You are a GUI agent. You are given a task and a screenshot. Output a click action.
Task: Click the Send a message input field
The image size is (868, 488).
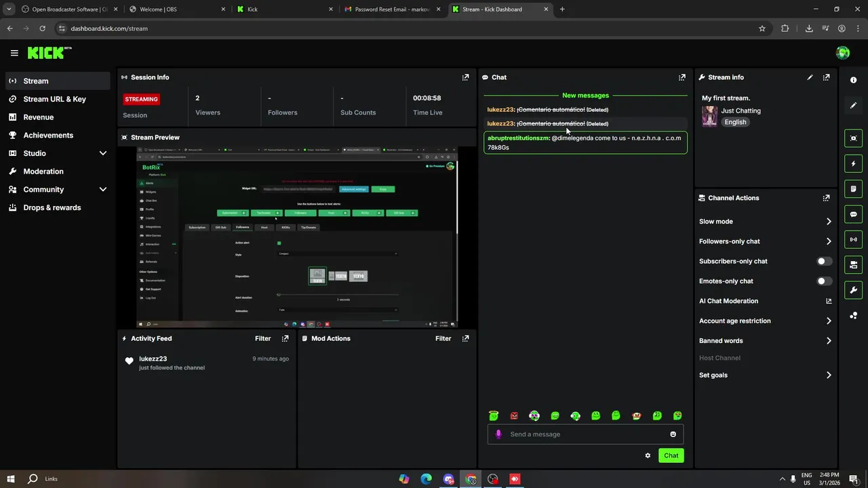(585, 434)
